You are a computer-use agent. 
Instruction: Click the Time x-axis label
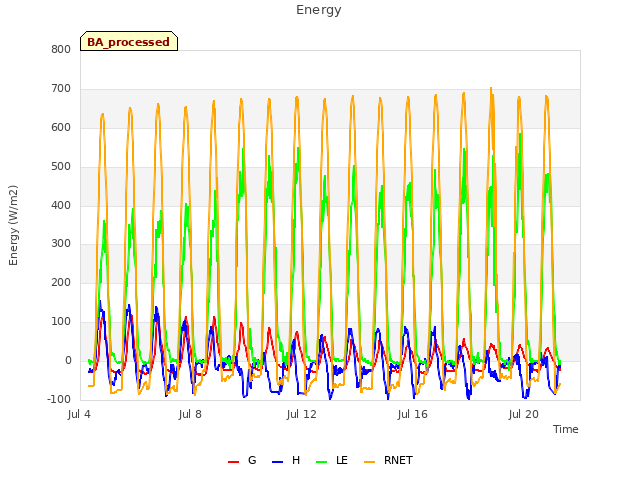pyautogui.click(x=565, y=429)
